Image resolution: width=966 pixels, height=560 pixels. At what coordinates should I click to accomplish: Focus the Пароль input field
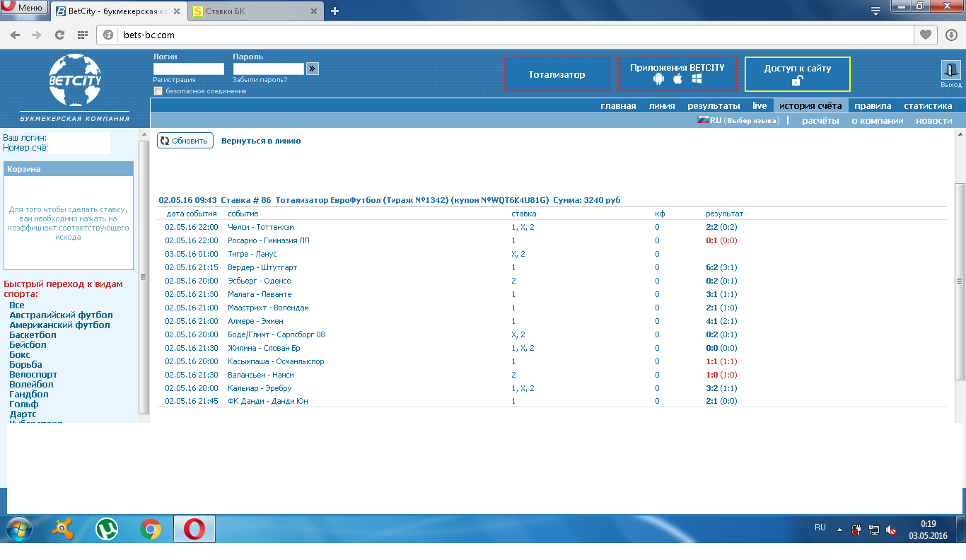click(x=268, y=69)
